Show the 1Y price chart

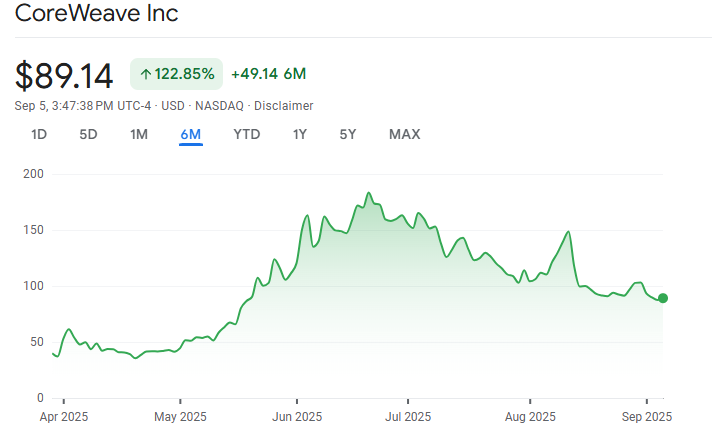[300, 134]
